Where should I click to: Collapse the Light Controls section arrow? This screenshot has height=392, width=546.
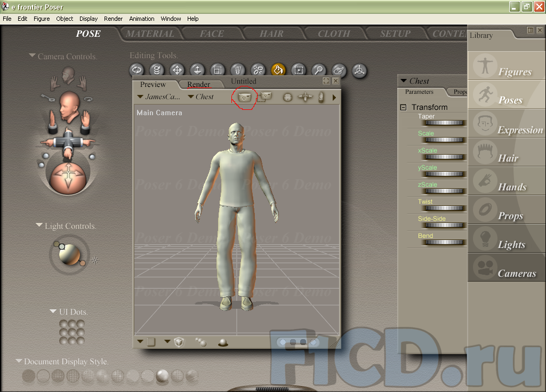click(x=39, y=226)
